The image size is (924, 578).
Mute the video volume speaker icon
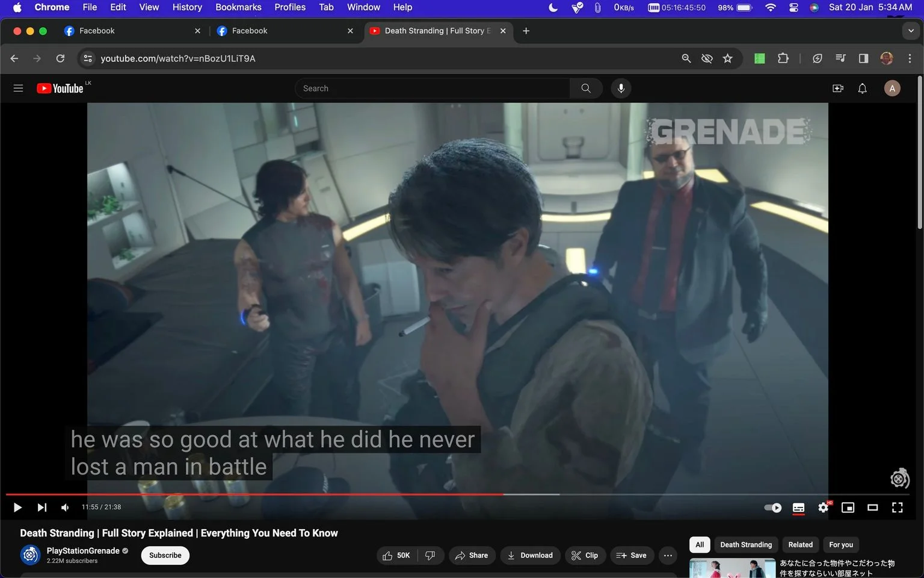(x=65, y=508)
